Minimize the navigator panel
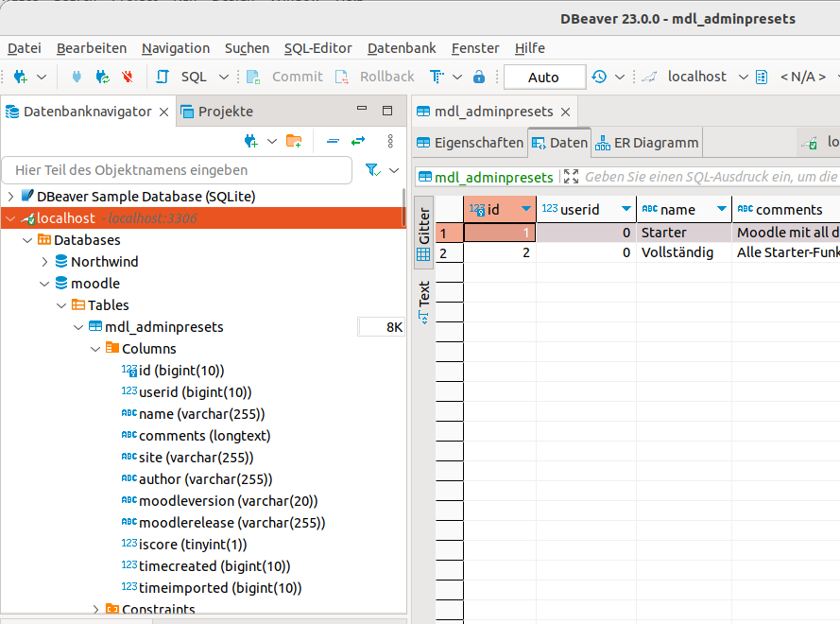The image size is (840, 624). (362, 109)
